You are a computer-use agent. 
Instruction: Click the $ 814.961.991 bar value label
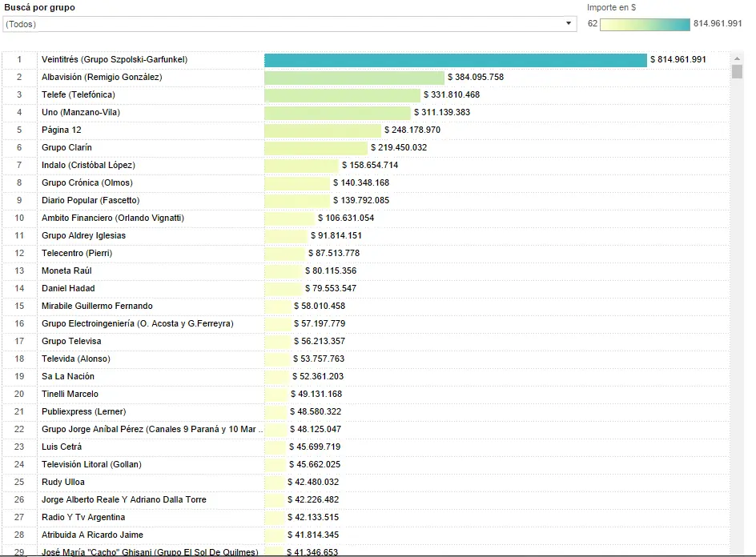click(x=678, y=60)
